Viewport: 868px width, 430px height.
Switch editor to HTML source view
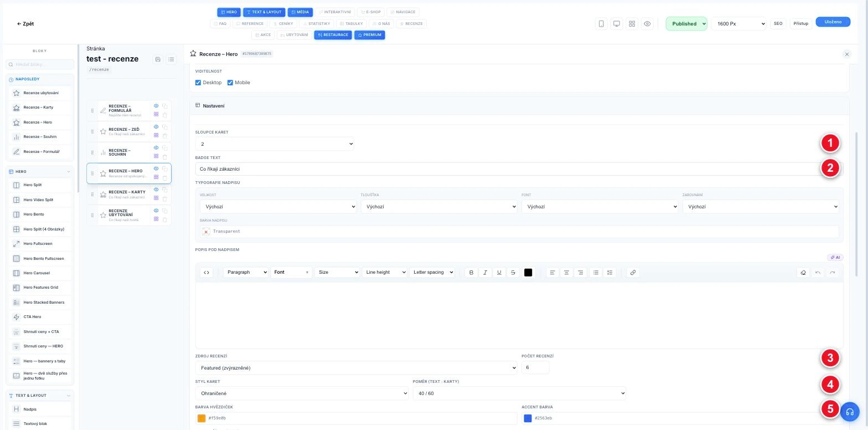206,272
